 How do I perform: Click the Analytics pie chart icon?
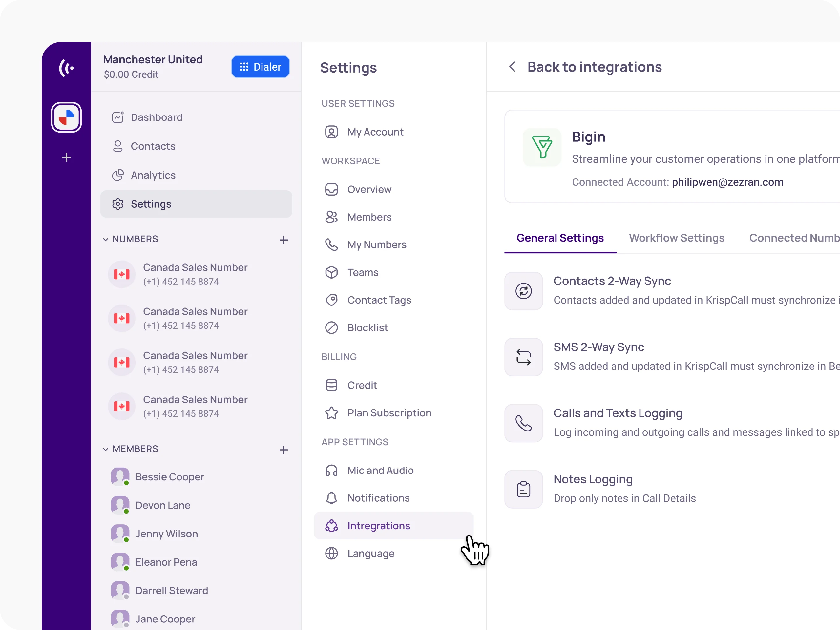point(118,175)
